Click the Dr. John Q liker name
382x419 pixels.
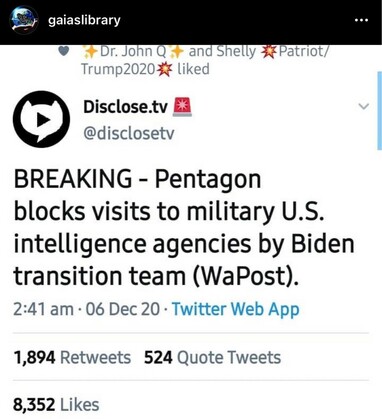point(133,52)
